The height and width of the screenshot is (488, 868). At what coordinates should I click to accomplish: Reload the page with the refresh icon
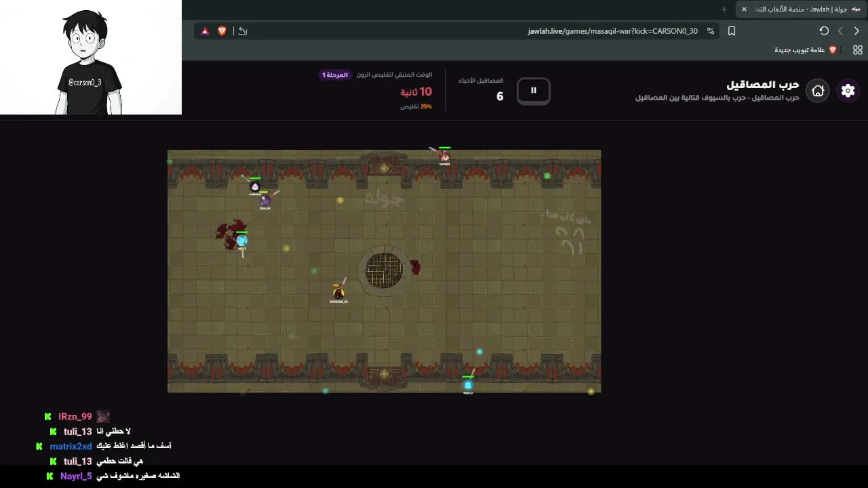click(x=824, y=30)
